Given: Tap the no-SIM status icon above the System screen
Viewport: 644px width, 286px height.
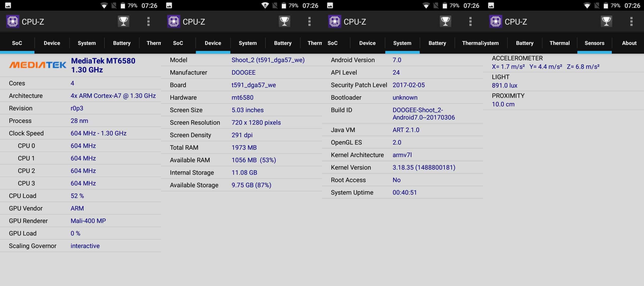Looking at the screenshot, I should [436, 6].
